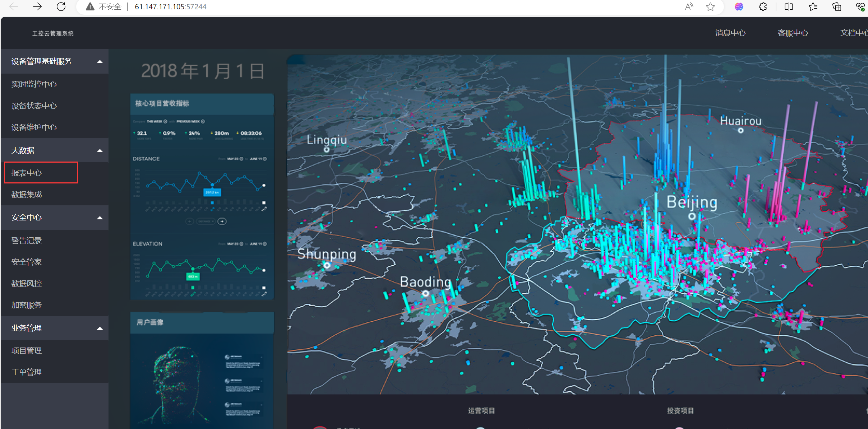
Task: Open the Collections icon
Action: pyautogui.click(x=837, y=6)
